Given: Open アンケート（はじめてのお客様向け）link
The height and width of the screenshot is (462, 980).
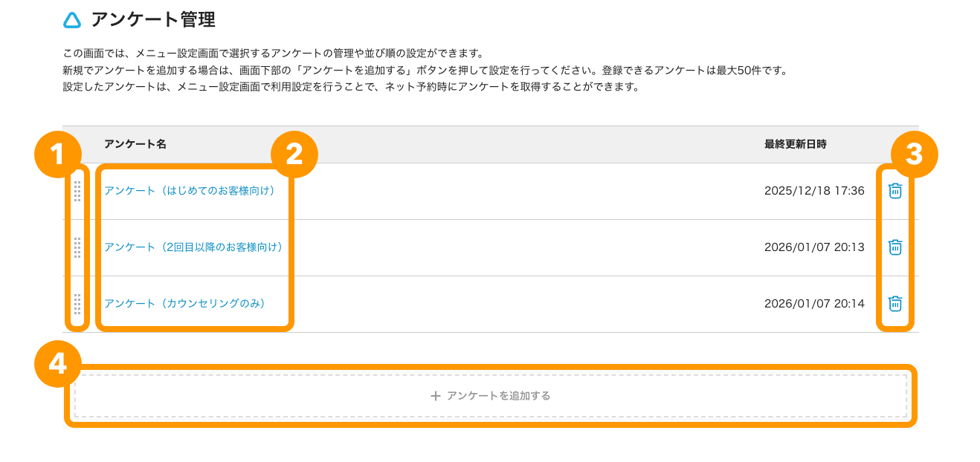Looking at the screenshot, I should click(x=190, y=191).
